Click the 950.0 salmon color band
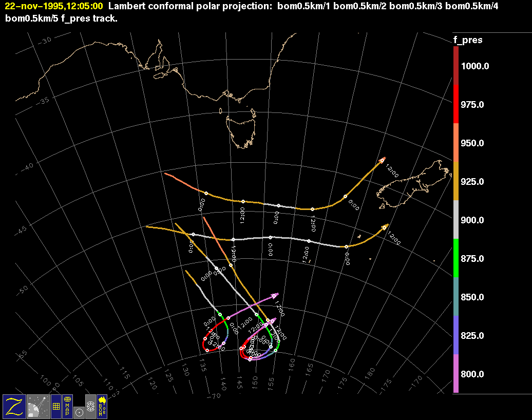 pyautogui.click(x=456, y=143)
